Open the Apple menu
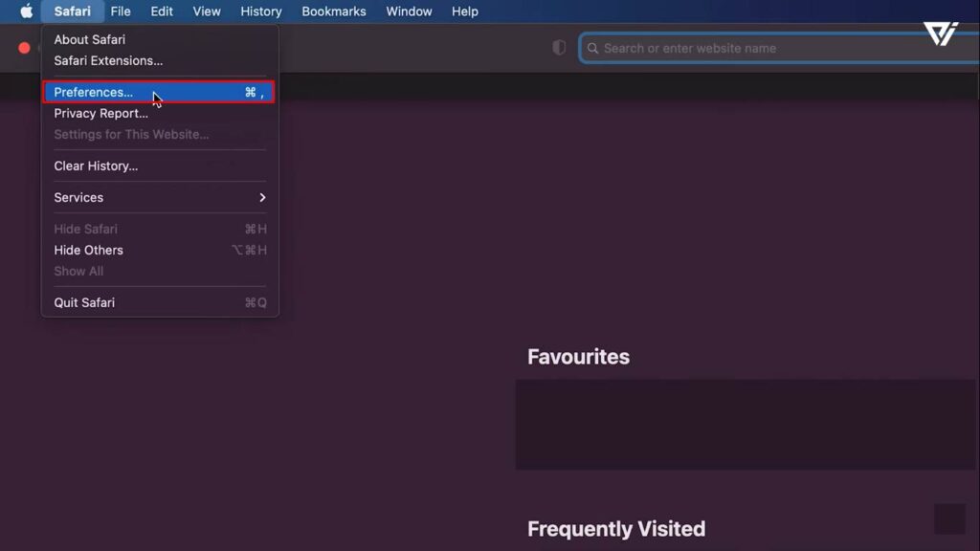This screenshot has width=980, height=551. 26,11
